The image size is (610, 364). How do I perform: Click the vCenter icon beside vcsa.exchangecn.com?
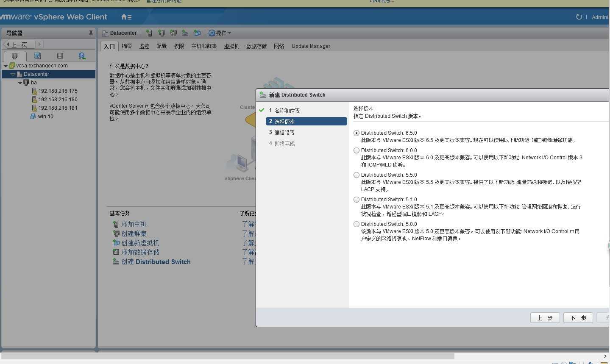click(x=12, y=66)
